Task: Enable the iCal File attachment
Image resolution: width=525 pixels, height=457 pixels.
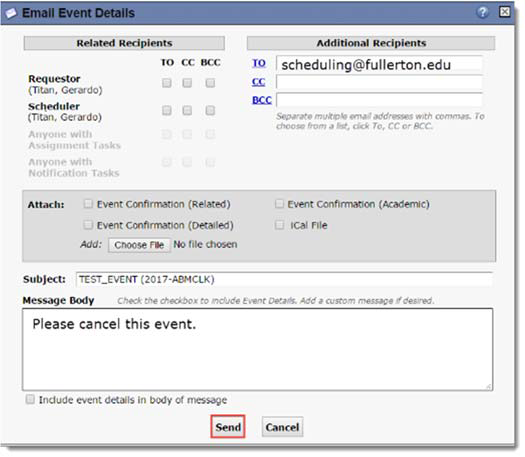Action: click(x=279, y=225)
